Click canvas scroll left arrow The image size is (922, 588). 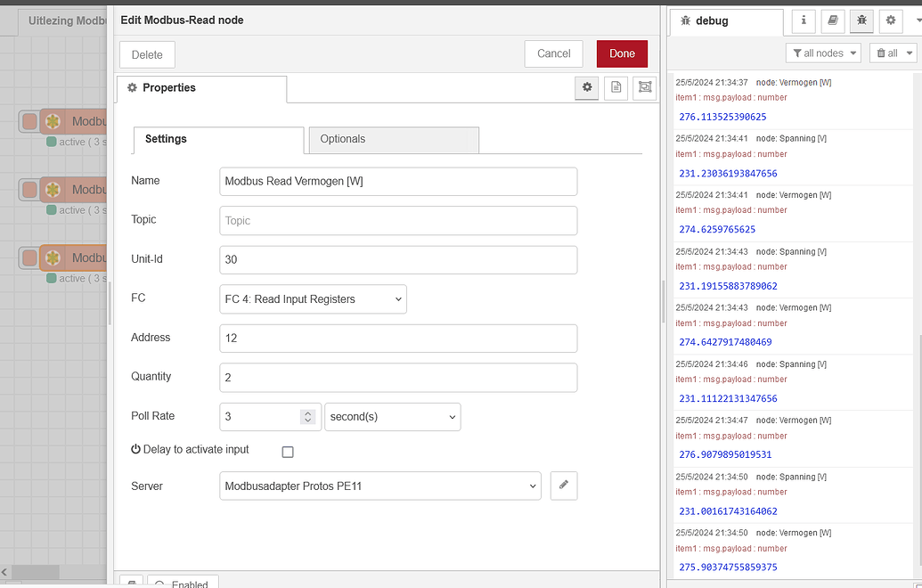tap(4, 572)
